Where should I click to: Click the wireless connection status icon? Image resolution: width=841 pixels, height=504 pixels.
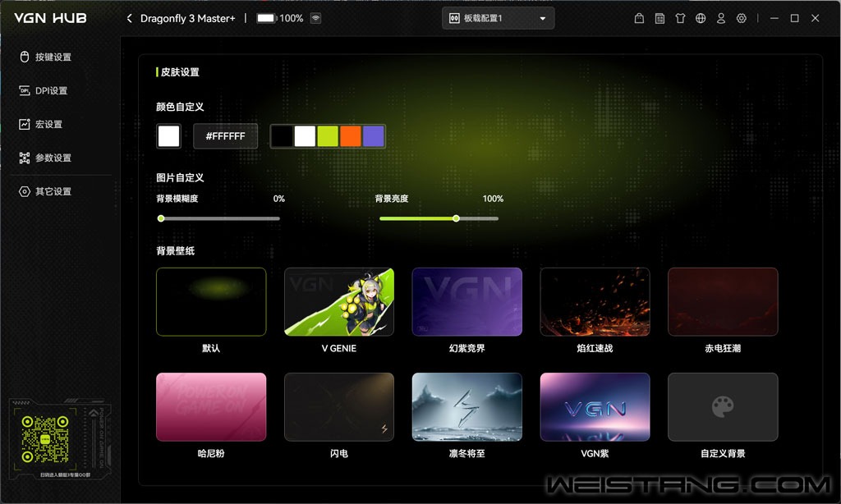coord(316,18)
